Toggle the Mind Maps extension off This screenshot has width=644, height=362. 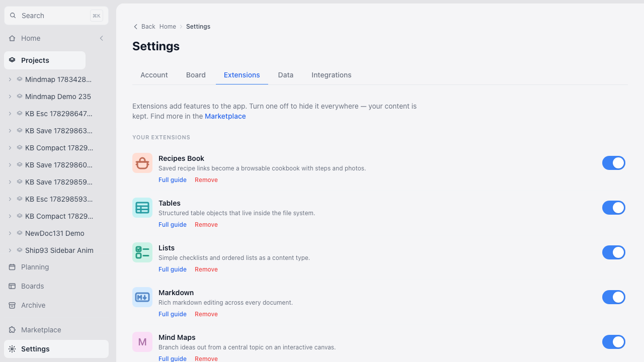point(614,342)
